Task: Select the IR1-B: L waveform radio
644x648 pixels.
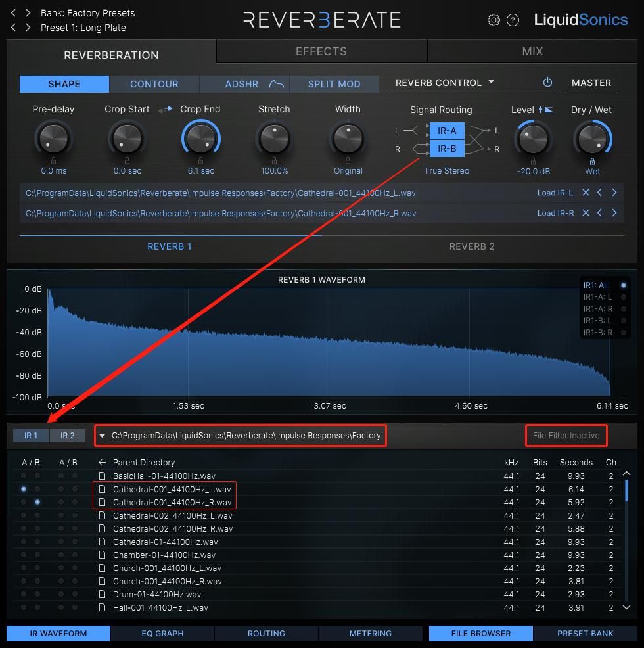Action: 624,320
